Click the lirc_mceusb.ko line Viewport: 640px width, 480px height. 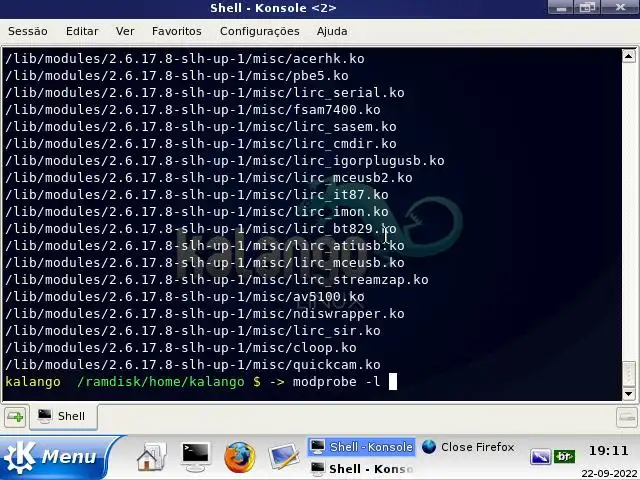(x=204, y=263)
